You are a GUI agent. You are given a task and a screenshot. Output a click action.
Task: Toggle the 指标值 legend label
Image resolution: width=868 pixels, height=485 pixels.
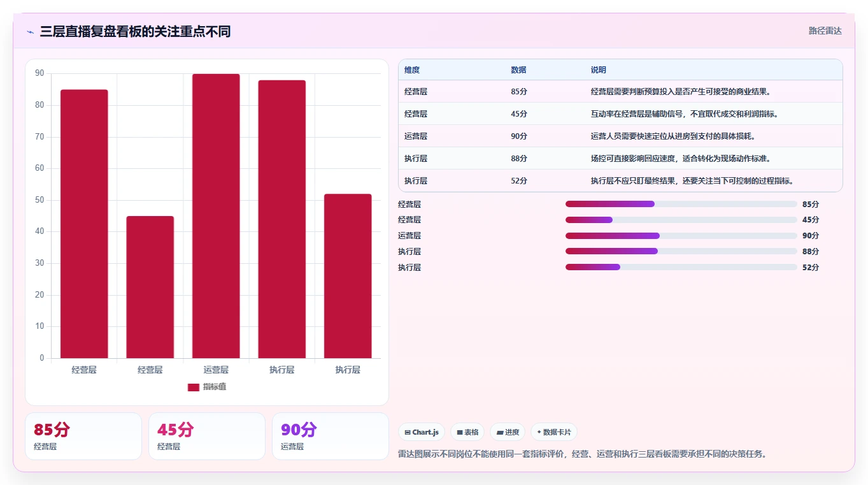[215, 387]
